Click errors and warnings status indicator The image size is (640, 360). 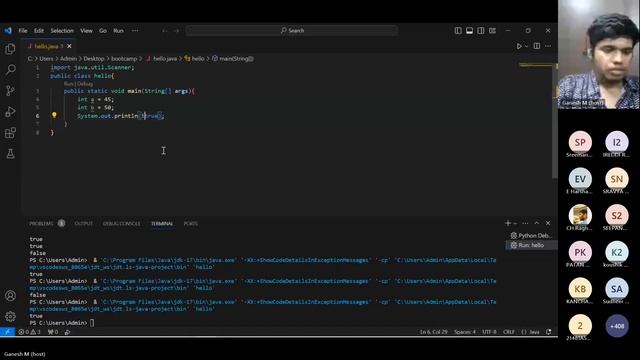(x=29, y=332)
